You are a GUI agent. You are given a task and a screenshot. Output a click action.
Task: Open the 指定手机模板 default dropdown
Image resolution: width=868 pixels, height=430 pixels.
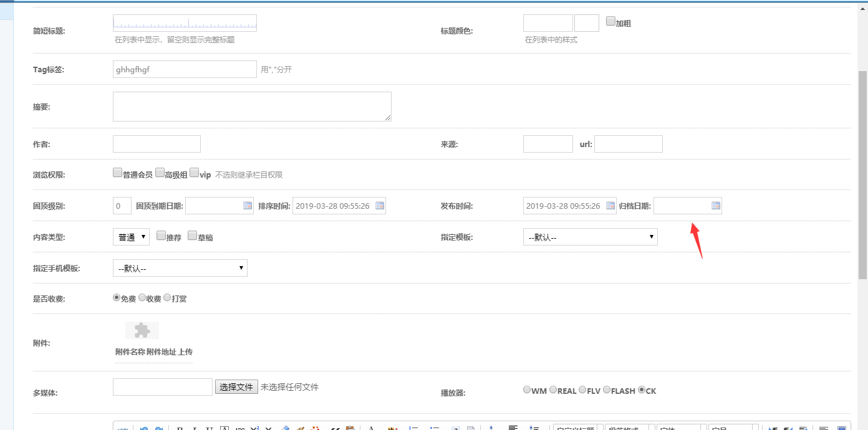(180, 268)
